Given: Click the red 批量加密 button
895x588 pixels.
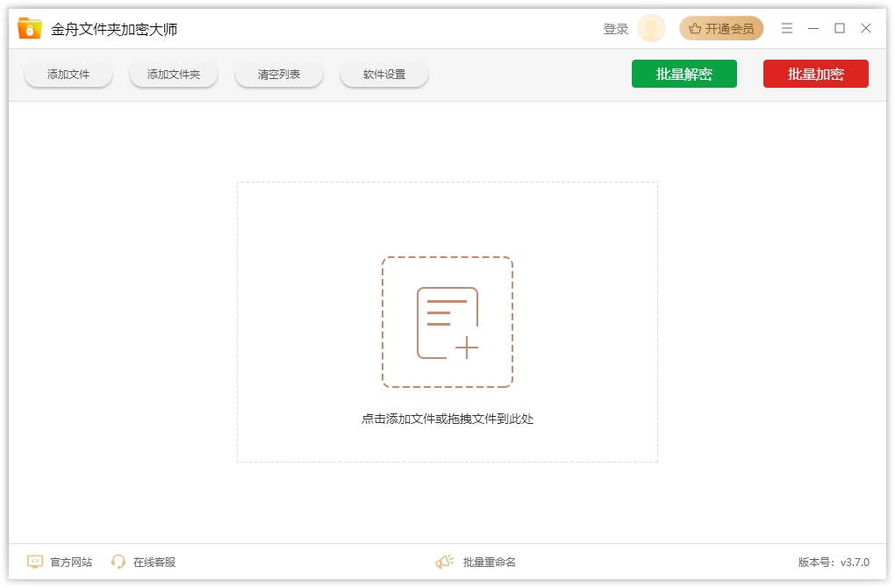Looking at the screenshot, I should click(815, 74).
